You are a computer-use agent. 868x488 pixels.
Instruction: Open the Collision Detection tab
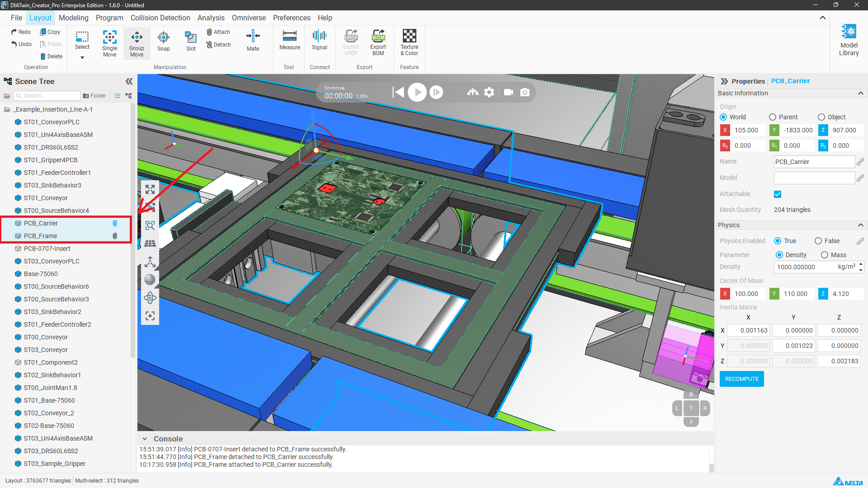(160, 18)
